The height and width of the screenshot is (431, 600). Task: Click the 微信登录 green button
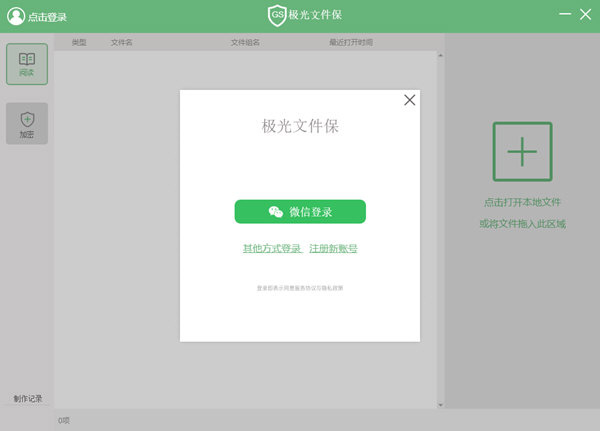tap(300, 211)
